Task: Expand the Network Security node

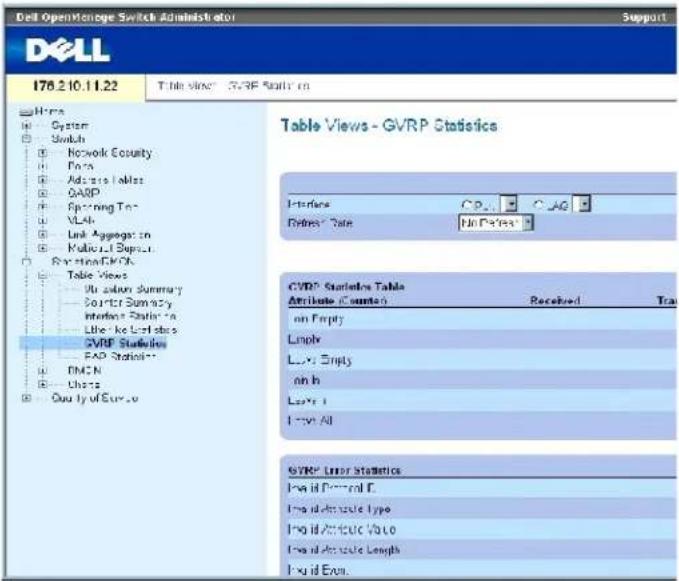Action: point(42,153)
